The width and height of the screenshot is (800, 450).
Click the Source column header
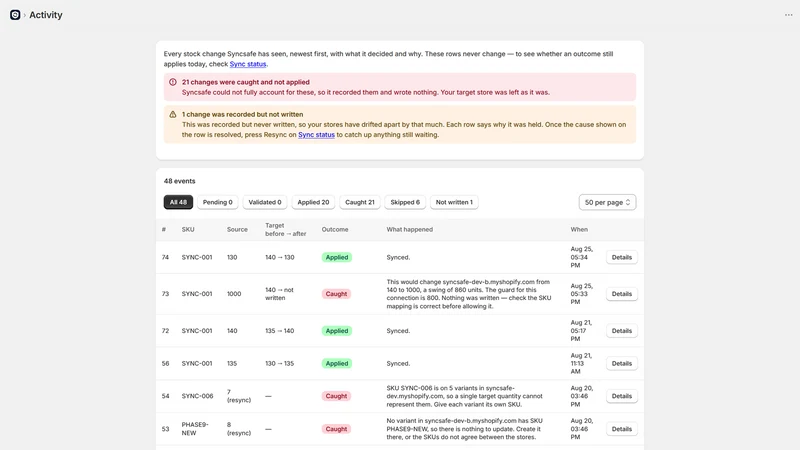tap(237, 230)
